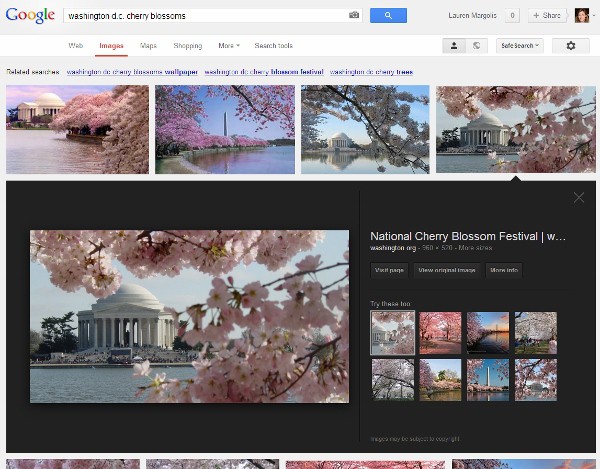Viewport: 600px width, 469px height.
Task: Open the washington.org source link
Action: (x=393, y=248)
